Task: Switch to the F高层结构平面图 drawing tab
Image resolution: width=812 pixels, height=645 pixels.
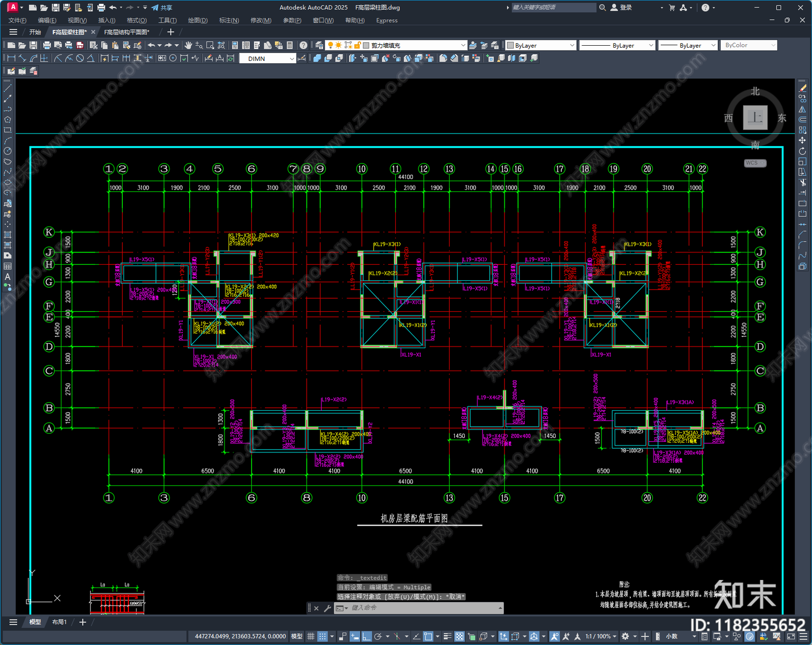Action: tap(127, 32)
